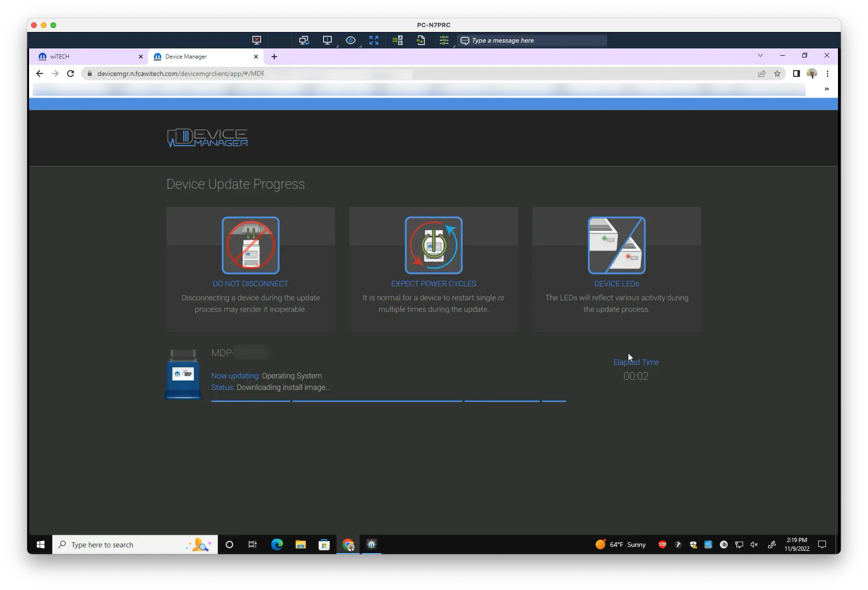This screenshot has width=868, height=590.
Task: Toggle the muted volume icon in system tray
Action: [754, 545]
